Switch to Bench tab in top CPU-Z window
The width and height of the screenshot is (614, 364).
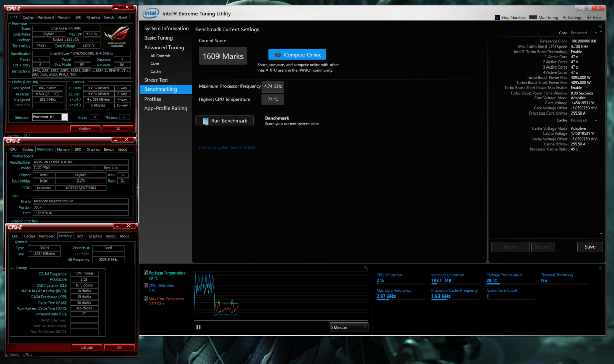[x=109, y=17]
